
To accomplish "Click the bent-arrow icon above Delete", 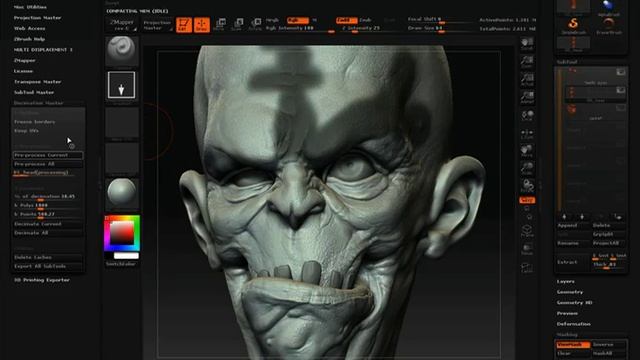I will pyautogui.click(x=618, y=217).
